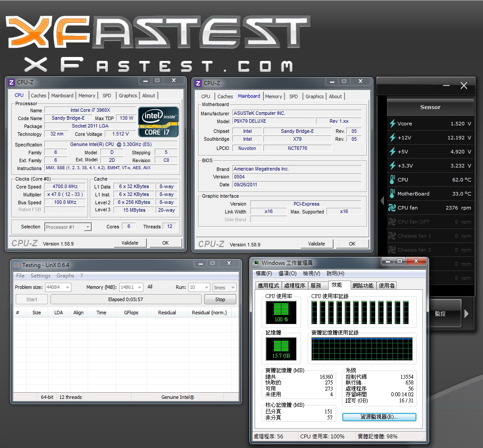Open SPD tab in left CPU-Z window
This screenshot has height=448, width=483.
point(107,96)
